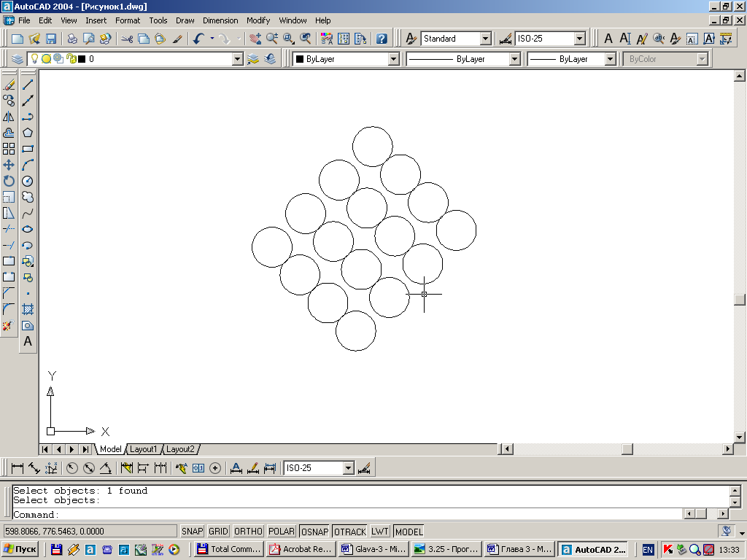Select the Hatch tool
This screenshot has width=747, height=560.
pyautogui.click(x=28, y=309)
